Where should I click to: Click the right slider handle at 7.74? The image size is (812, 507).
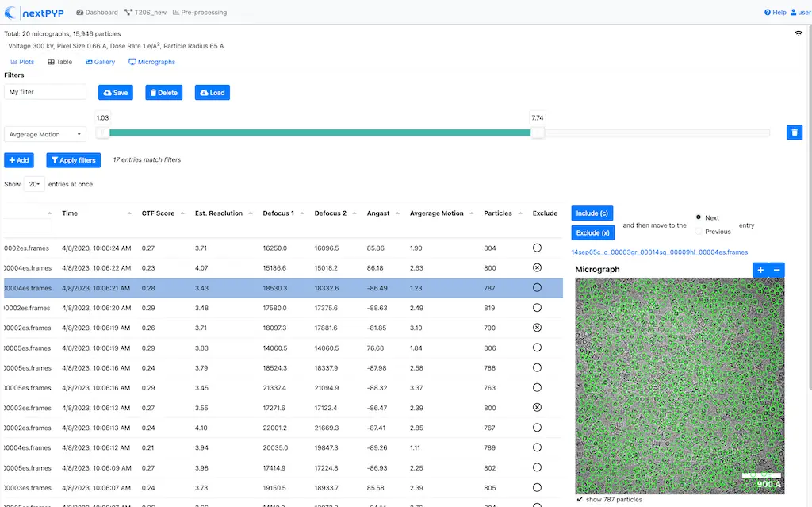pyautogui.click(x=538, y=133)
